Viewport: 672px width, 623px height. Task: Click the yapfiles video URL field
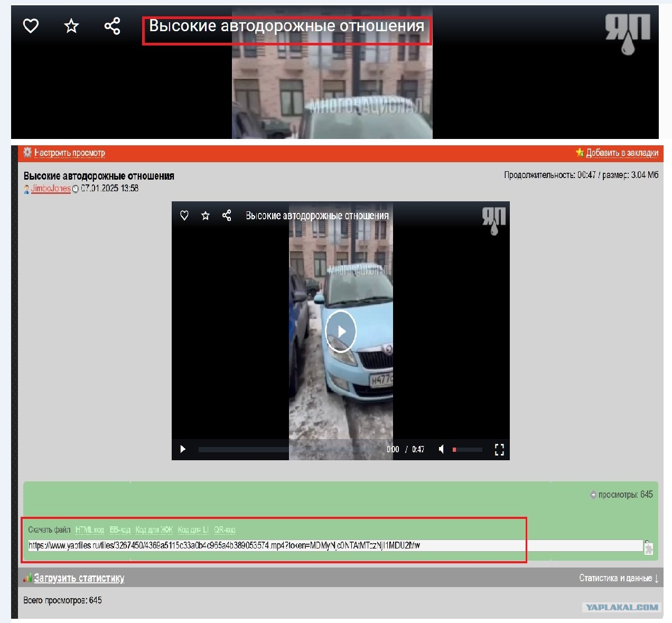point(335,545)
